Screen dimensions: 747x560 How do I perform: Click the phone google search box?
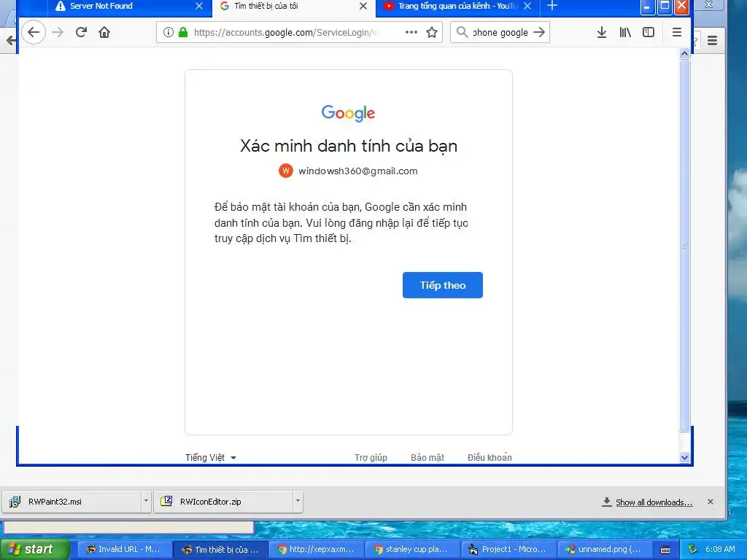point(500,32)
